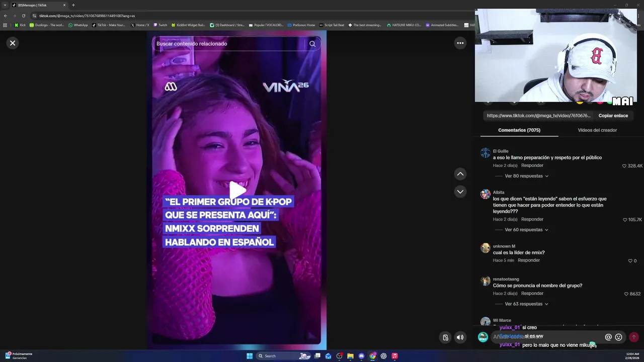Expand Ver 80 respuestas replies
644x362 pixels.
pos(526,176)
